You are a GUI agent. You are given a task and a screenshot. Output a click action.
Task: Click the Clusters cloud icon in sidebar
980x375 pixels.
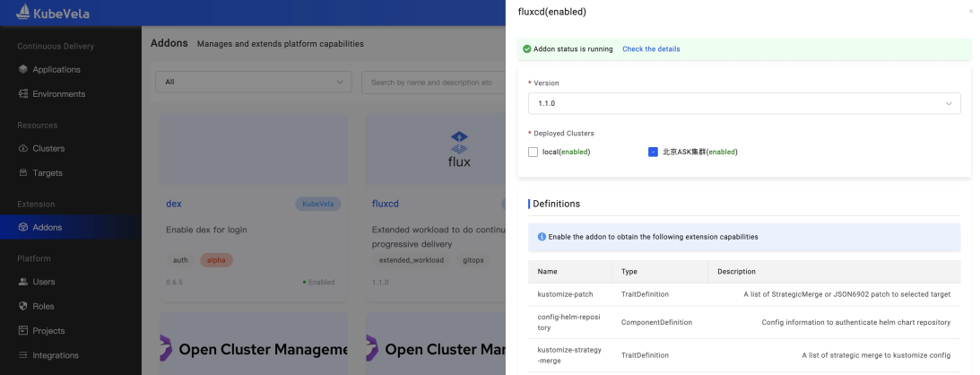coord(23,148)
